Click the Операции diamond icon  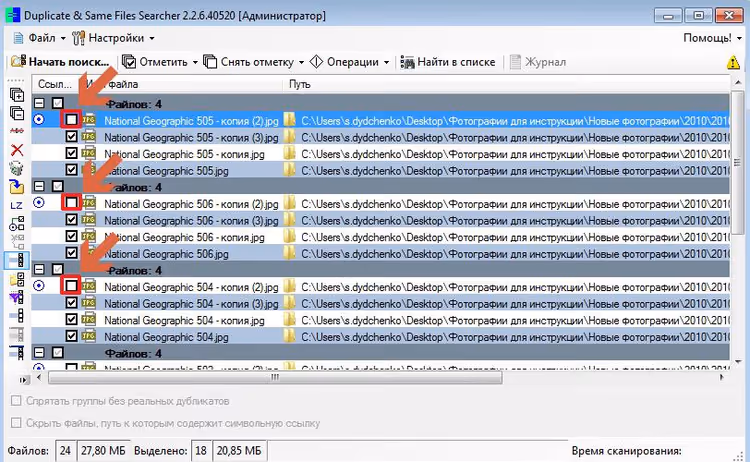[x=316, y=62]
